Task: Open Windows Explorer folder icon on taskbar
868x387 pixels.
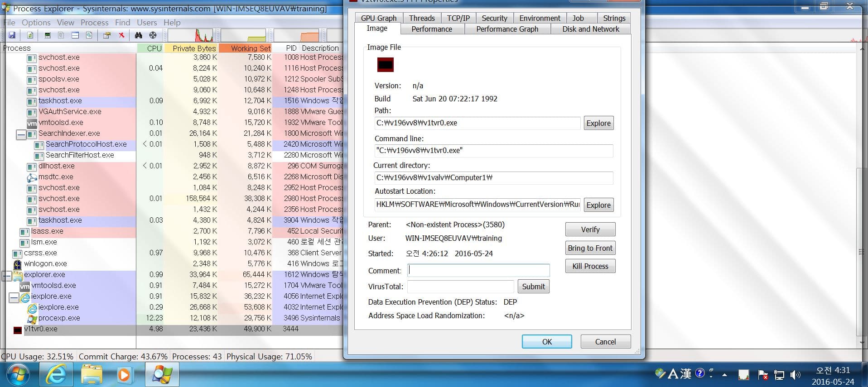Action: point(92,375)
